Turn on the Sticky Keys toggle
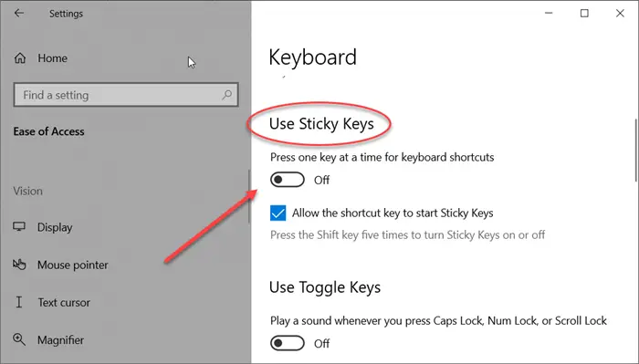 click(288, 180)
